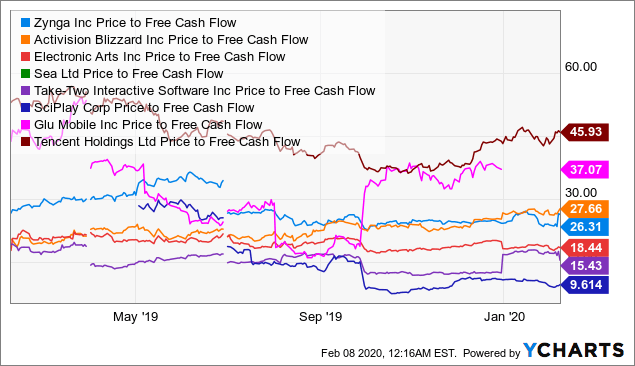The width and height of the screenshot is (635, 366).
Task: Click the Zynga blue legend swatch
Action: (26, 23)
